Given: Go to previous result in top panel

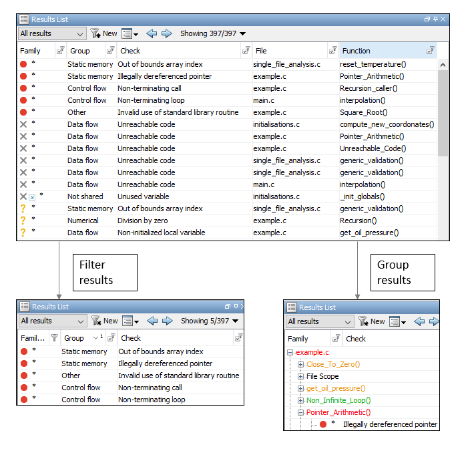Looking at the screenshot, I should [152, 33].
